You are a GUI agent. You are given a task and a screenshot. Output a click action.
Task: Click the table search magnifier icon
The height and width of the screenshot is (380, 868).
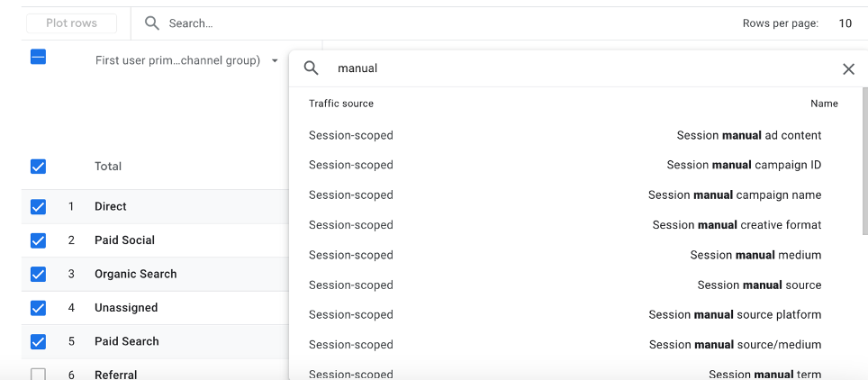tap(151, 23)
